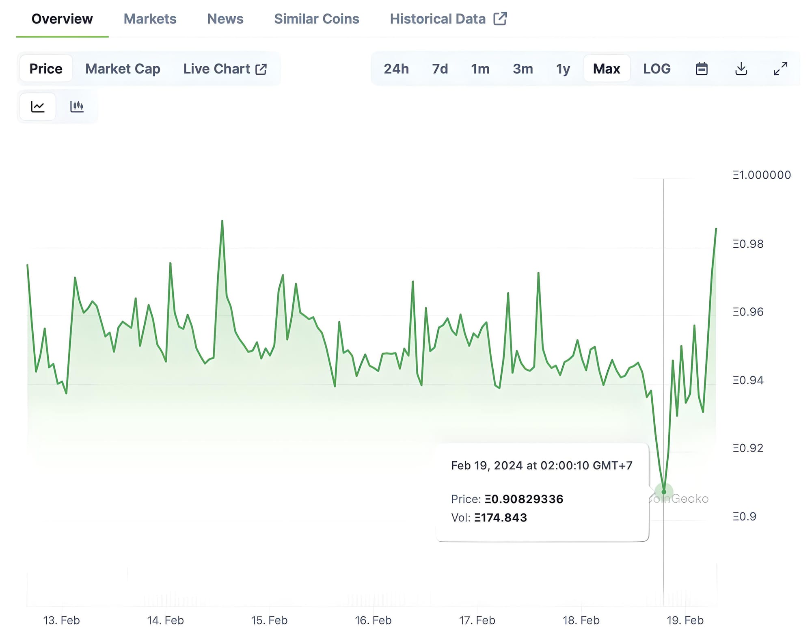Click external link icon next to Historical Data

pos(500,19)
